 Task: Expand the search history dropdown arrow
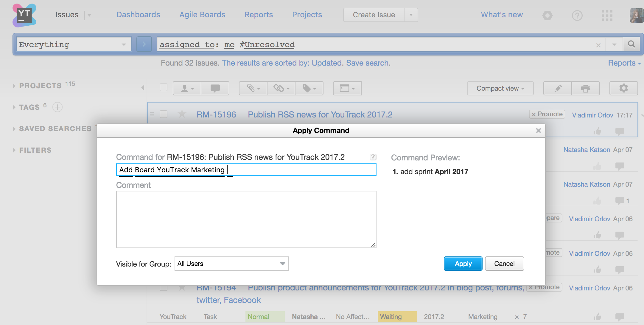click(x=614, y=45)
